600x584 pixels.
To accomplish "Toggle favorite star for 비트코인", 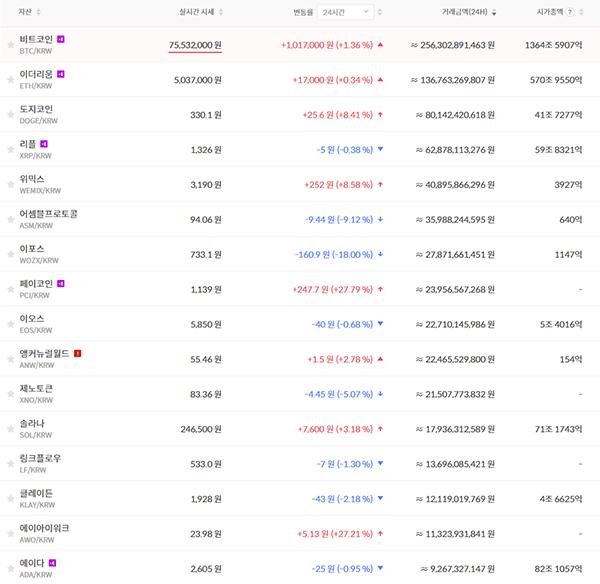I will coord(10,45).
